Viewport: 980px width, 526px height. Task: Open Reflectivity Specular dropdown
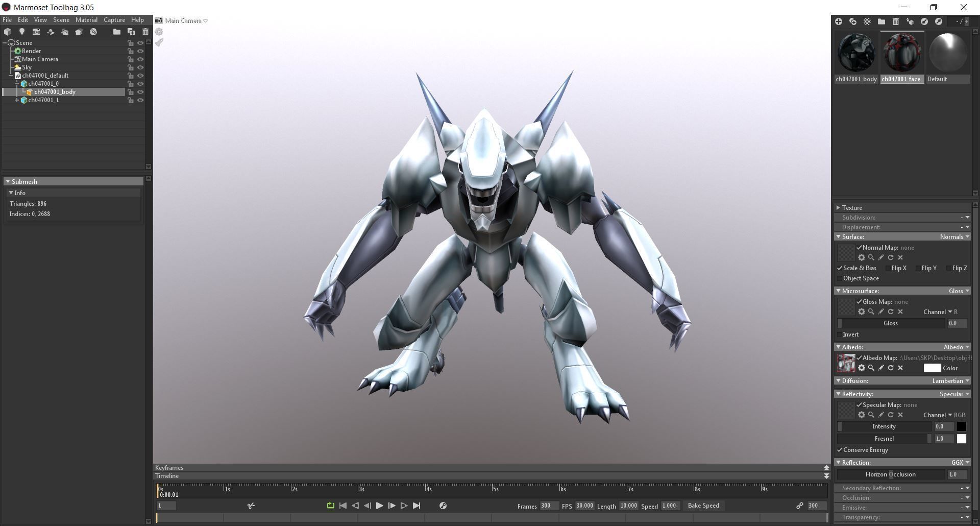[954, 394]
